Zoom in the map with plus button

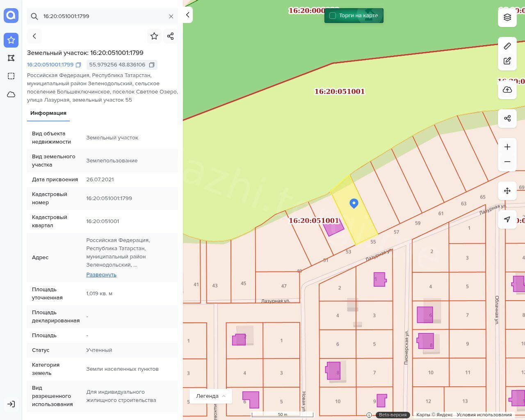coord(507,147)
